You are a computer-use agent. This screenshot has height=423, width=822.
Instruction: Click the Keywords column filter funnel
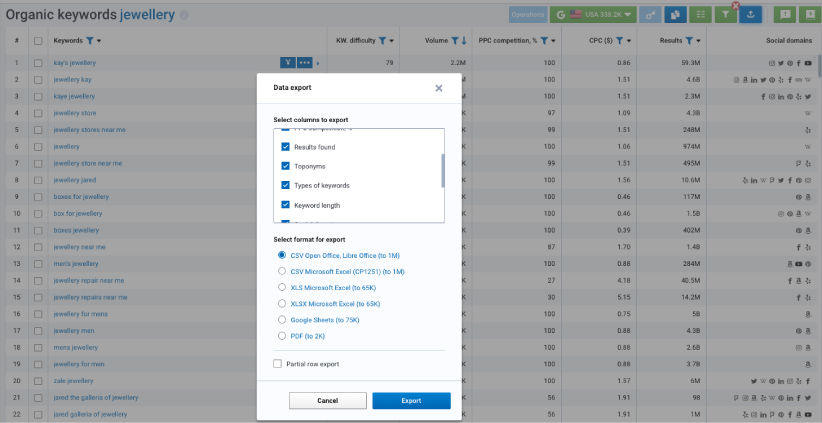(x=90, y=40)
